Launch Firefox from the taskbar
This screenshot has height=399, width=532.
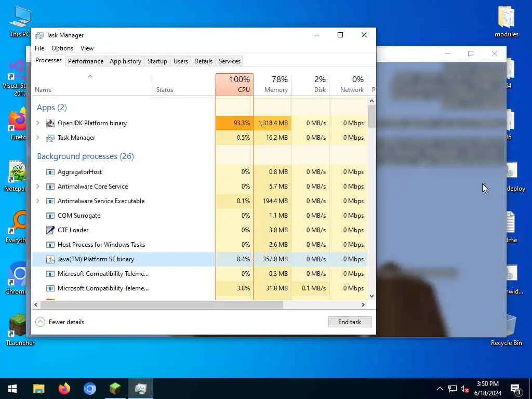[x=64, y=389]
